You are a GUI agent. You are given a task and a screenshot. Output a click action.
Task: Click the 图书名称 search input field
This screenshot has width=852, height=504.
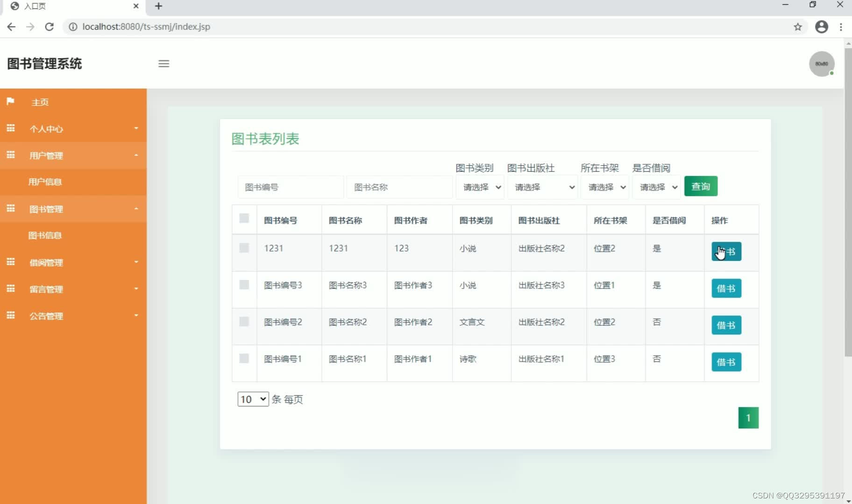(x=399, y=187)
